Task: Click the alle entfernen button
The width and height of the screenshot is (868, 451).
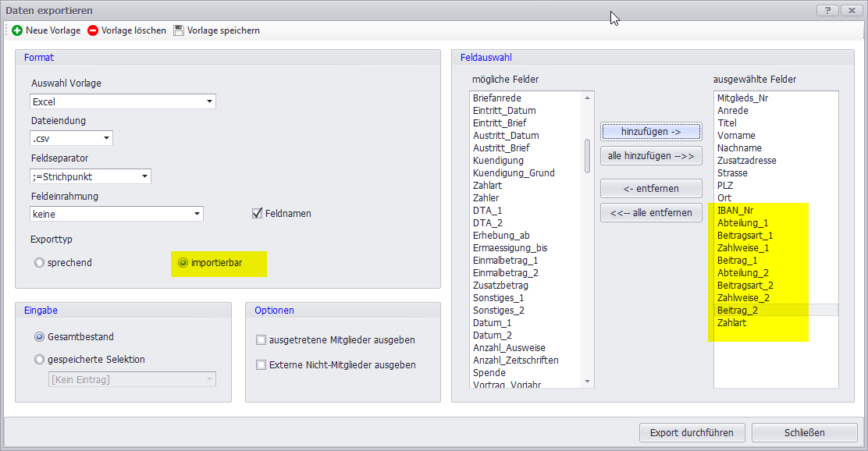Action: [x=651, y=212]
